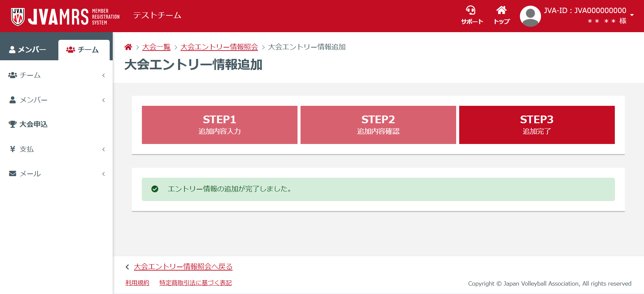Open the JVA-ID account dropdown arrow
The height and width of the screenshot is (294, 644).
click(632, 15)
